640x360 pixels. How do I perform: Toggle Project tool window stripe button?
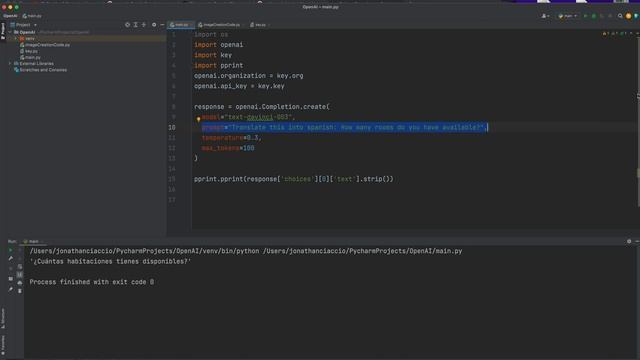click(3, 31)
